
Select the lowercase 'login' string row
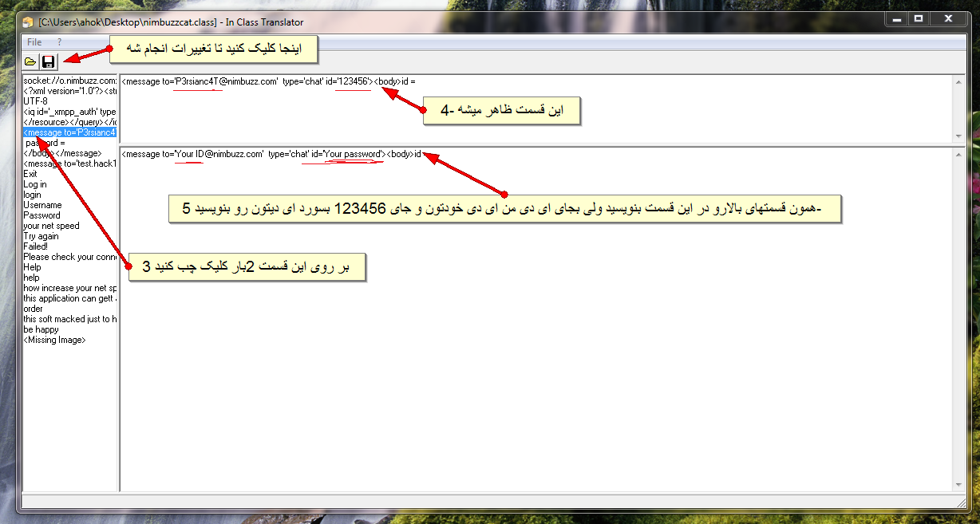pyautogui.click(x=70, y=195)
